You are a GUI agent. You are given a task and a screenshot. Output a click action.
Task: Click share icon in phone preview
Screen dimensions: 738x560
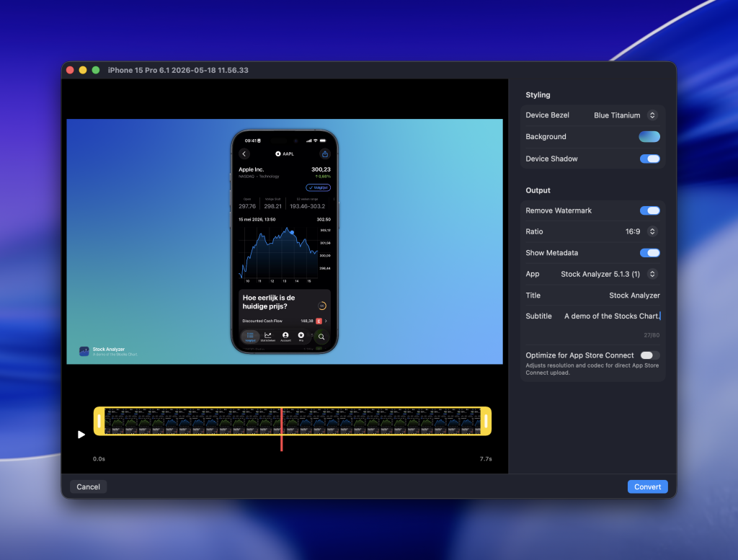(x=325, y=154)
